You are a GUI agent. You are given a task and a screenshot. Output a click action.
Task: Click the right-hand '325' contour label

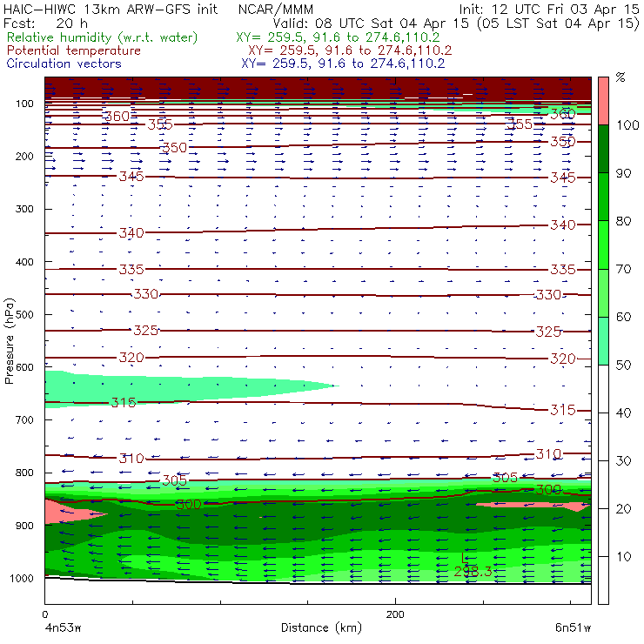(x=548, y=332)
